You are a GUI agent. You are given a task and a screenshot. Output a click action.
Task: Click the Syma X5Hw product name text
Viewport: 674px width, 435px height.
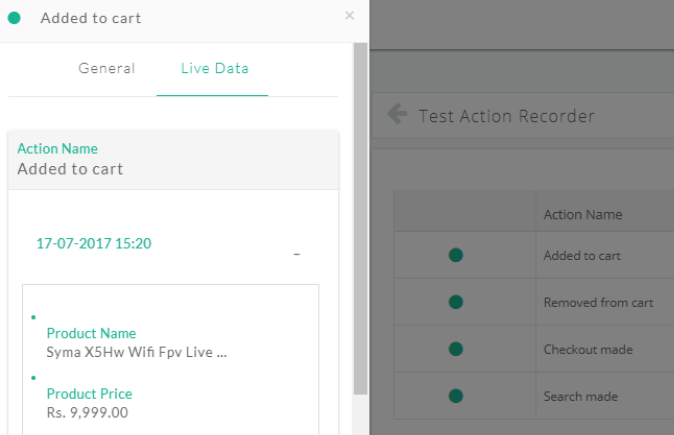[x=137, y=352]
